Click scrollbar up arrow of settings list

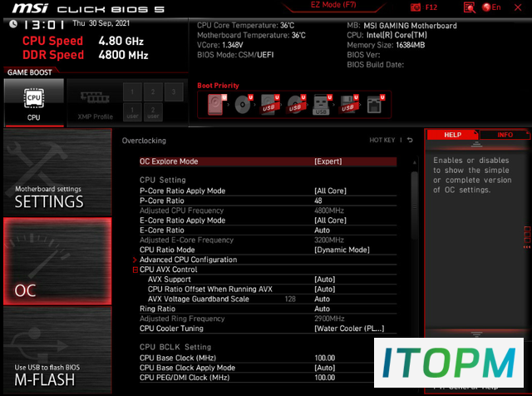(414, 163)
